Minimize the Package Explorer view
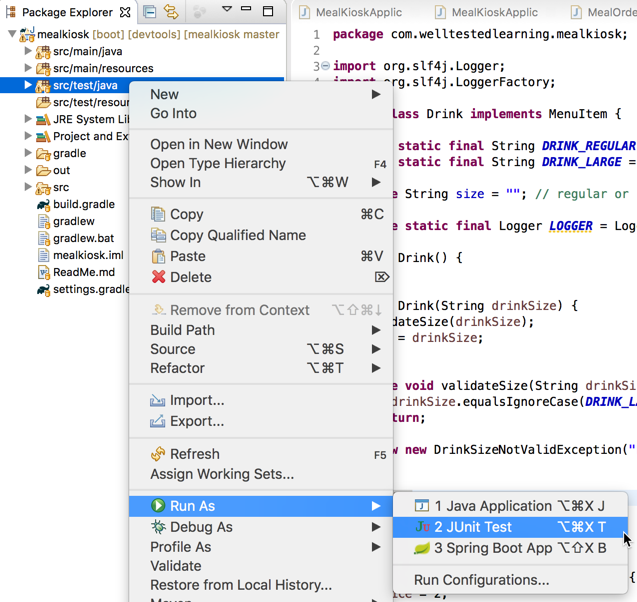This screenshot has height=602, width=637. tap(246, 9)
